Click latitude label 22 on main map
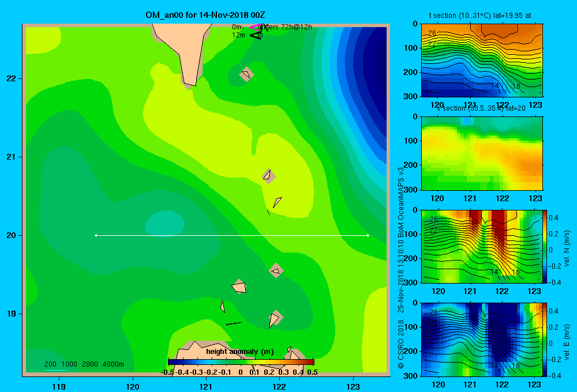This screenshot has width=577, height=392. (x=12, y=78)
